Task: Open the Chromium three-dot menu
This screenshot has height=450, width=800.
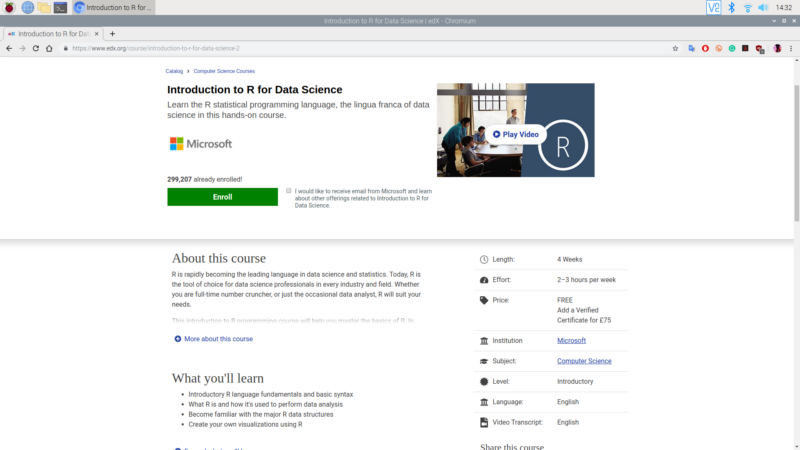Action: (x=791, y=48)
